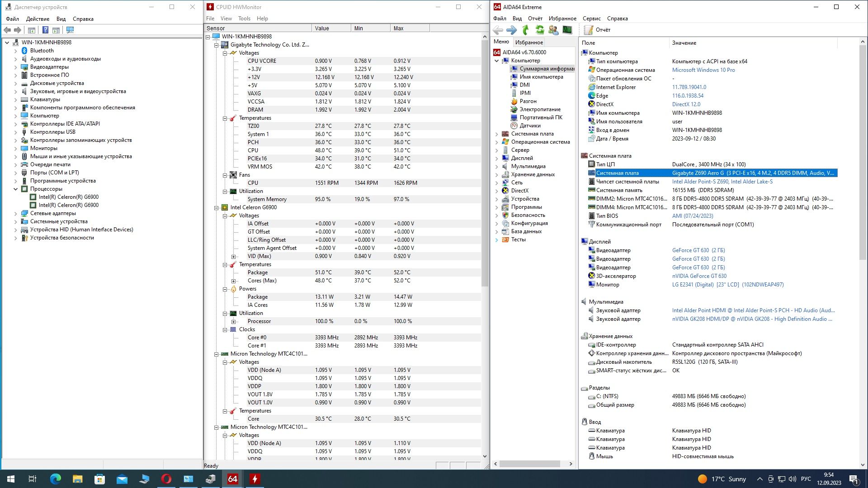Click AIDA64 back arrow toolbar icon
Screen dimensions: 868x488
tap(498, 30)
